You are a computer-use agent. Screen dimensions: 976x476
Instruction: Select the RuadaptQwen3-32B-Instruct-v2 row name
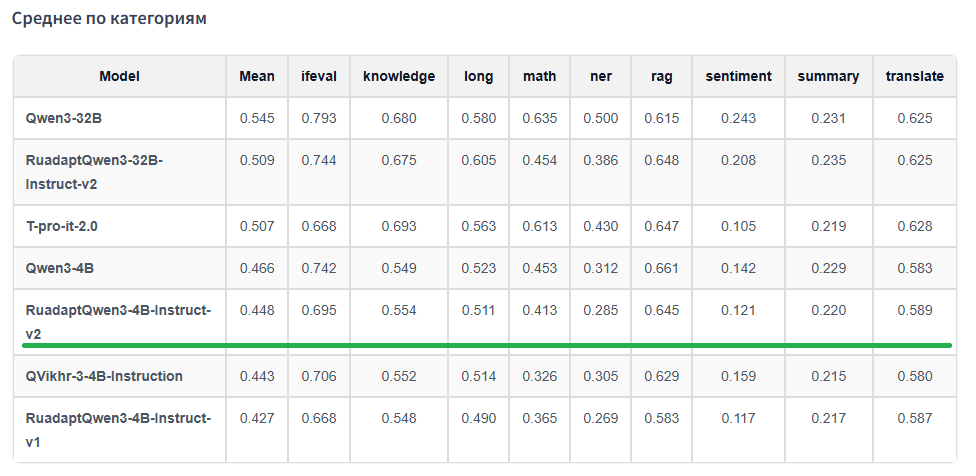point(94,171)
